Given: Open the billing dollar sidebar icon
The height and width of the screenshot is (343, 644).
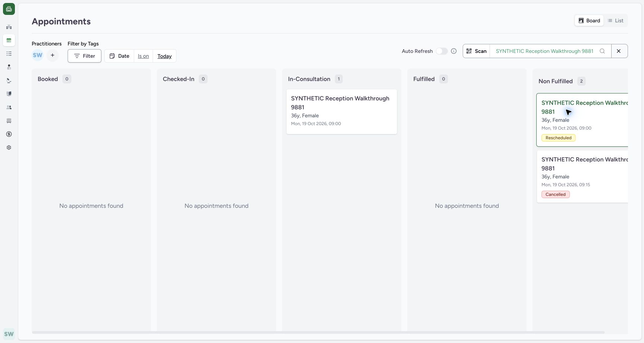Looking at the screenshot, I should tap(9, 134).
